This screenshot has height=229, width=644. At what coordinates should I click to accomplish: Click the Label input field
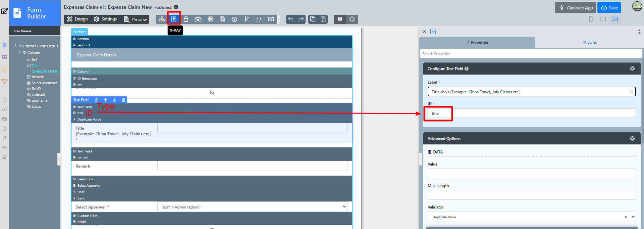click(532, 92)
